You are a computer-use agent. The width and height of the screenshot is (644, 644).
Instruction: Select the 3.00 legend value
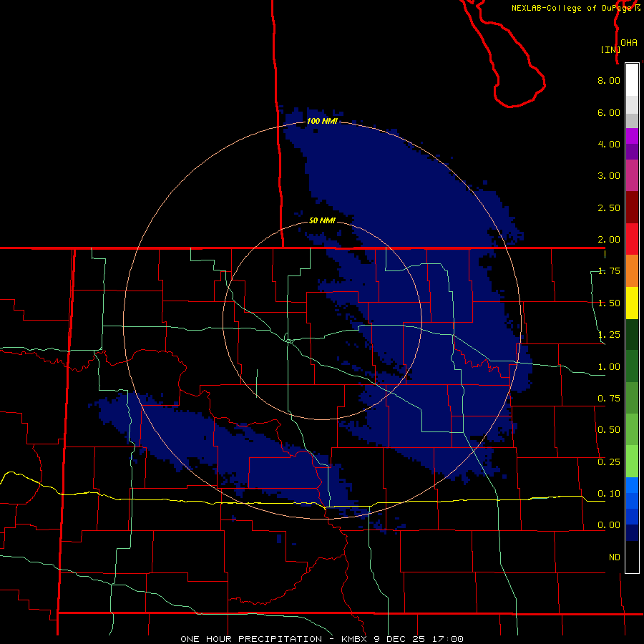[x=609, y=176]
